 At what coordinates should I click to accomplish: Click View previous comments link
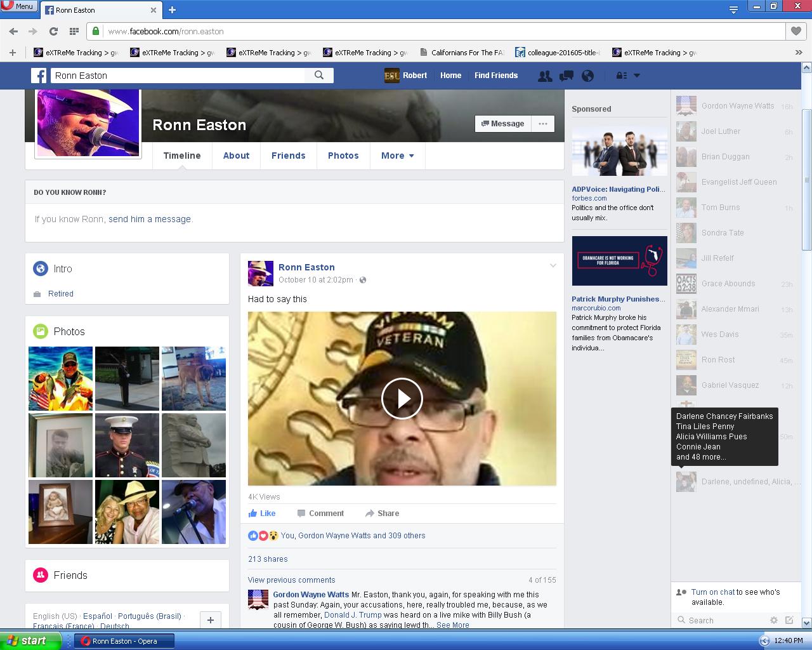291,580
